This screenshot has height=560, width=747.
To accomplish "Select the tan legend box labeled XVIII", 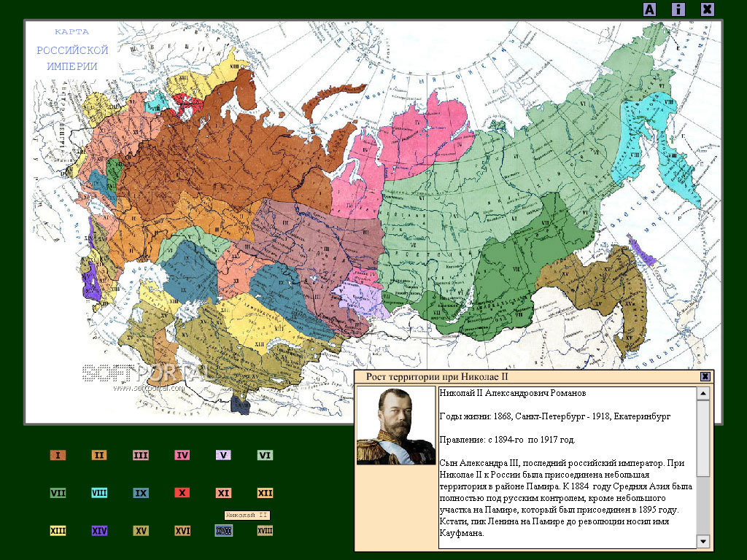I will [x=266, y=531].
